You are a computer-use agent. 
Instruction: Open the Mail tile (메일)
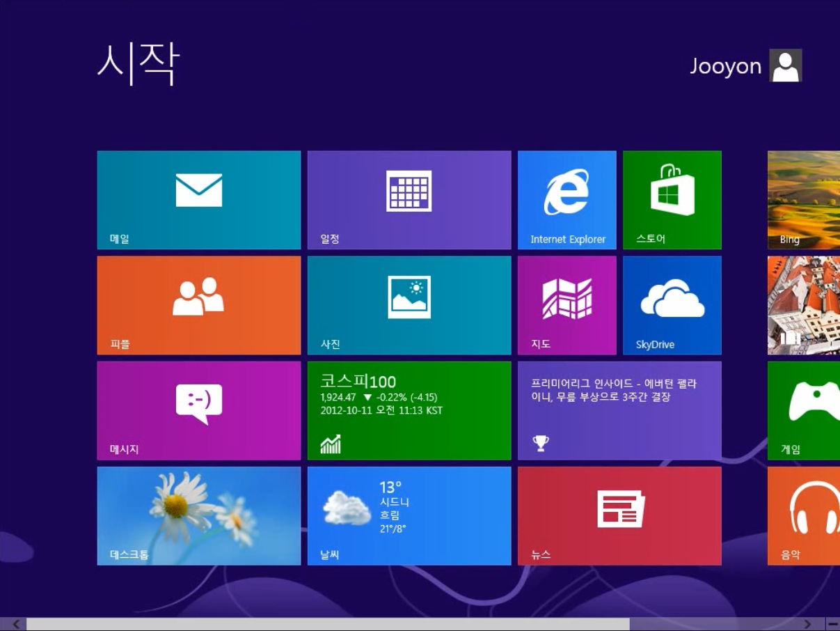tap(199, 200)
